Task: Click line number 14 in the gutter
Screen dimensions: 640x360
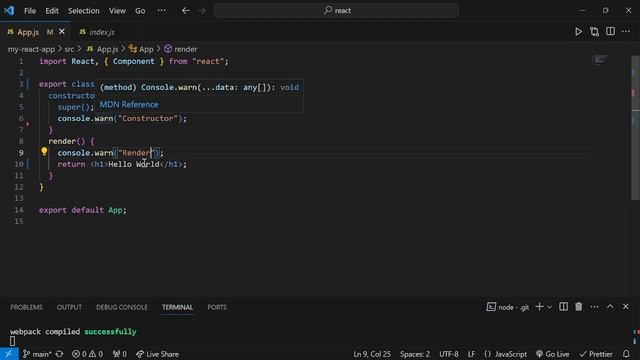Action: pyautogui.click(x=19, y=210)
